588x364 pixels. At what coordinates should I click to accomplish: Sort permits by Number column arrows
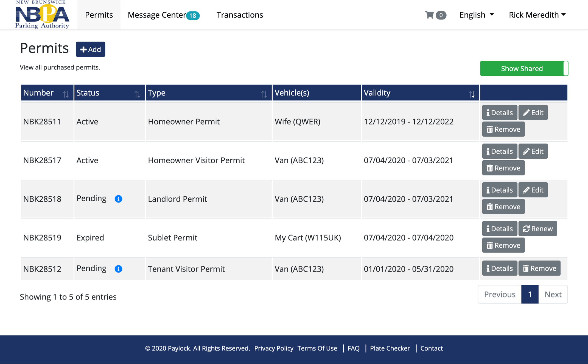pyautogui.click(x=66, y=94)
